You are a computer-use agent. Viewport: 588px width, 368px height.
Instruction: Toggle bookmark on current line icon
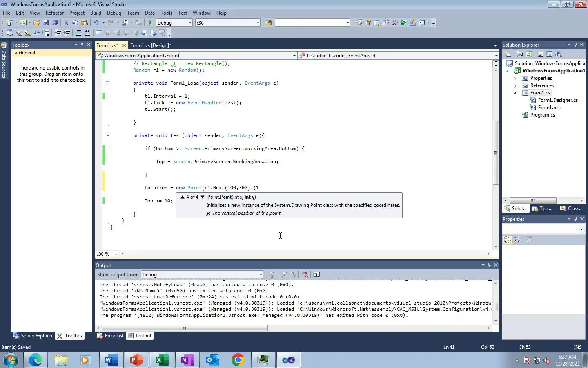(99, 33)
